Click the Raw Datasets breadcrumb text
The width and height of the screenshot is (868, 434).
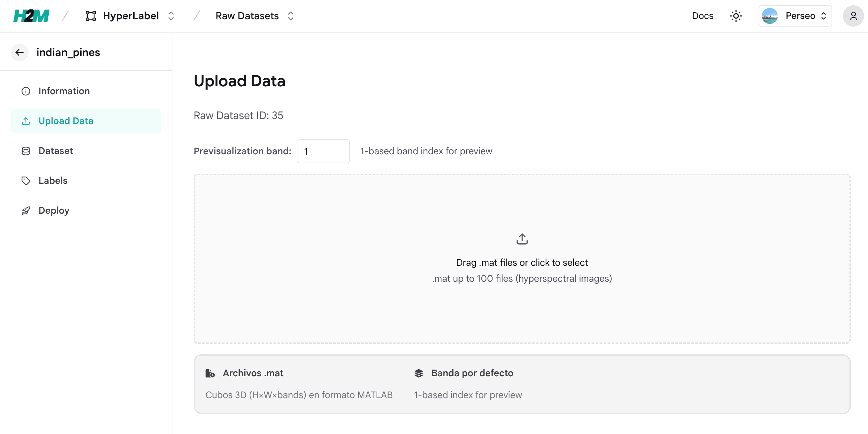coord(247,16)
